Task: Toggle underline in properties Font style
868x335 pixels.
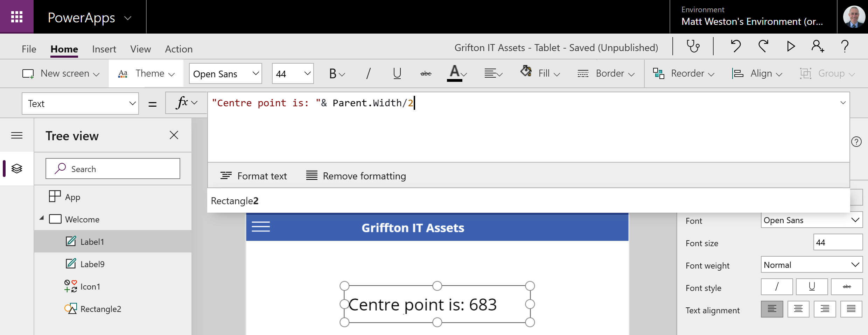Action: point(812,287)
